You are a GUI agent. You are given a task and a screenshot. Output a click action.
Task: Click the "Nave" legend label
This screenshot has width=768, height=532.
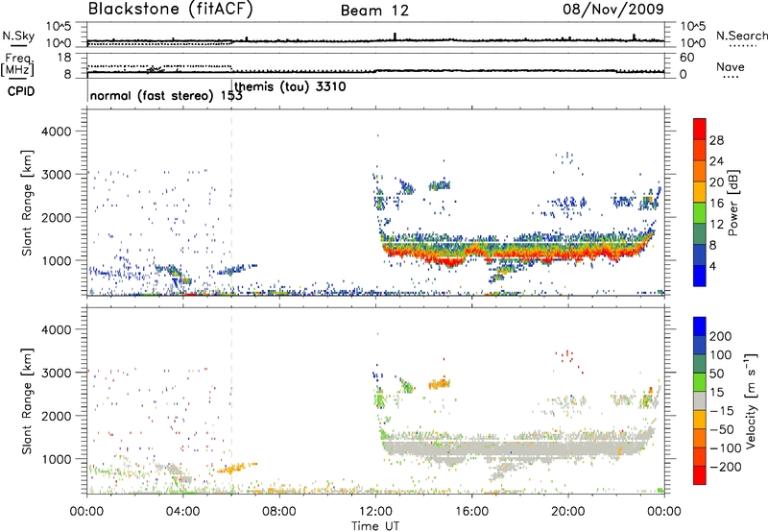coord(731,66)
